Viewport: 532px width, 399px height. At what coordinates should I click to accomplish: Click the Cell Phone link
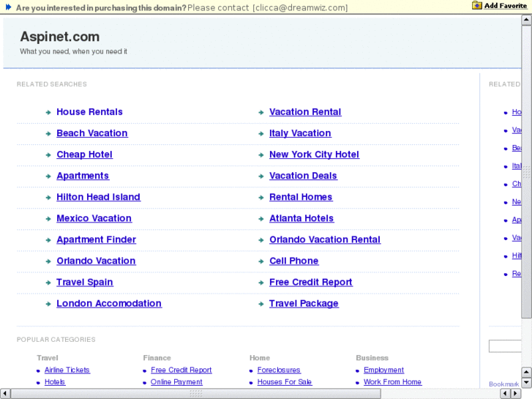click(x=294, y=261)
